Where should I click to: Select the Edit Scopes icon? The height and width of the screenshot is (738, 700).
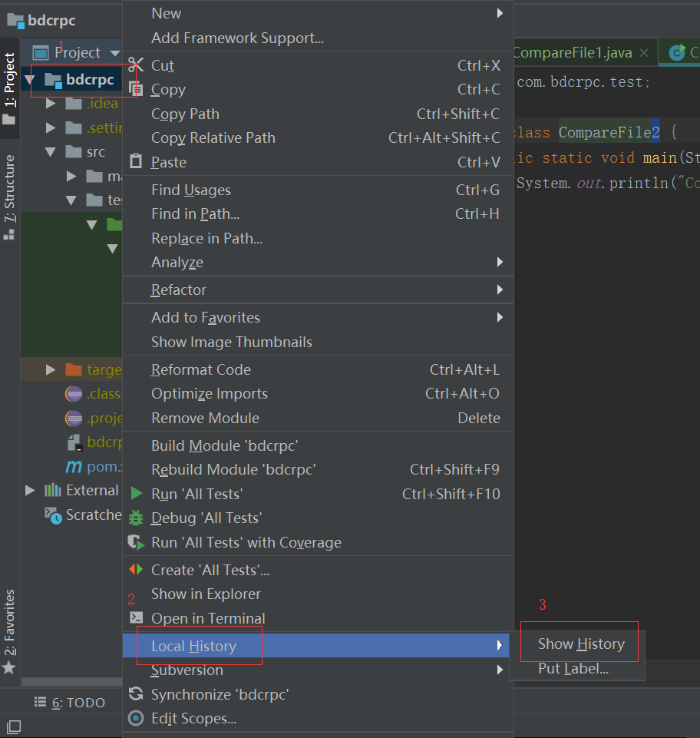[x=135, y=718]
